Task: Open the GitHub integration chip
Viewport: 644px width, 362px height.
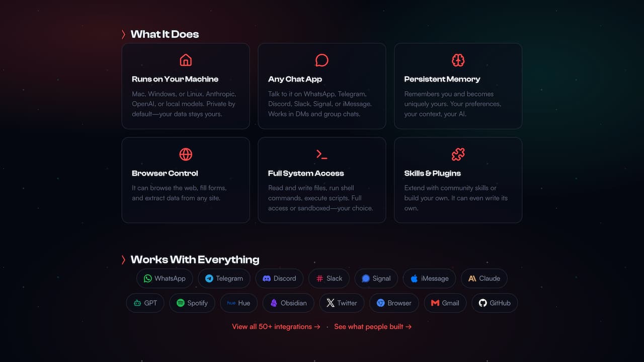Action: click(x=495, y=303)
